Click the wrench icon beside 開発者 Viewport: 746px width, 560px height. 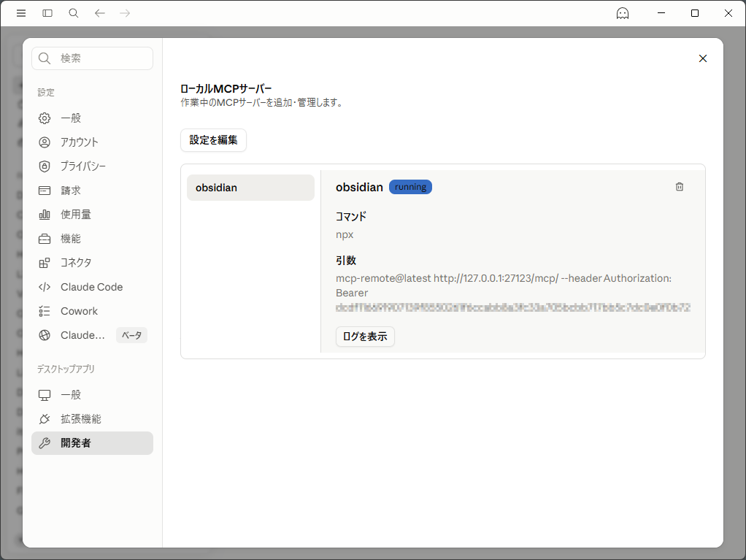click(45, 443)
